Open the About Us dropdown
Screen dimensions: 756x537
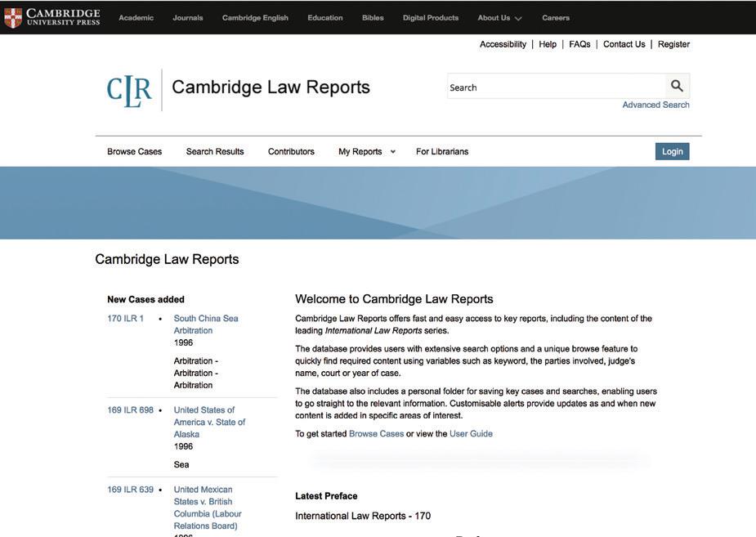click(x=499, y=18)
